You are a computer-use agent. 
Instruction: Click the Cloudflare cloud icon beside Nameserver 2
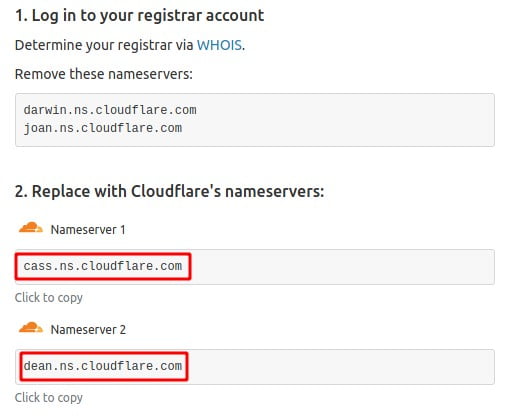[x=31, y=328]
